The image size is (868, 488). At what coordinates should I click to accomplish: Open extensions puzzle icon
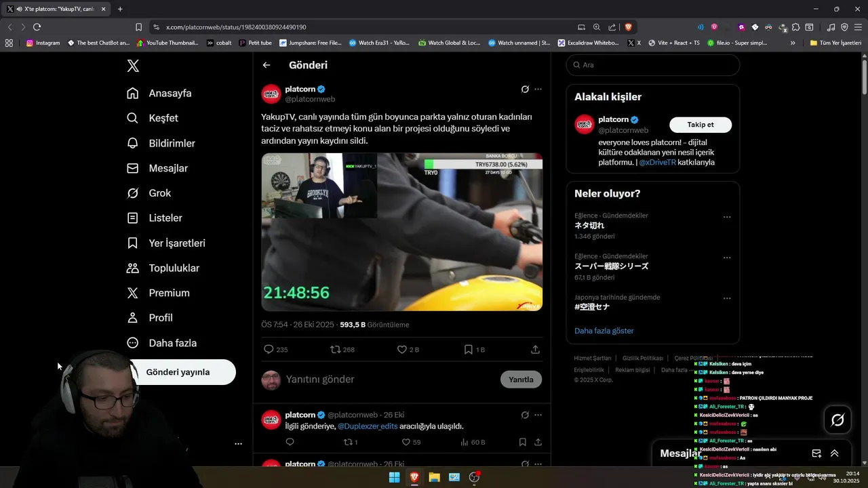pos(796,27)
